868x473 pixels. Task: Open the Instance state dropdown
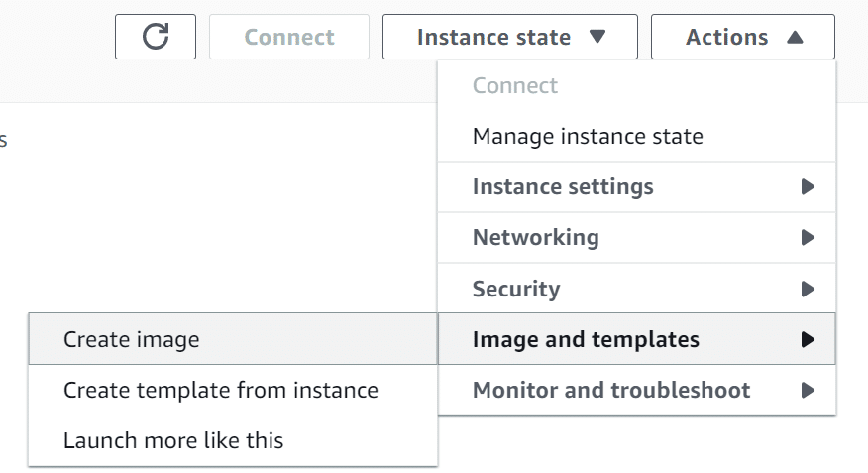(510, 37)
